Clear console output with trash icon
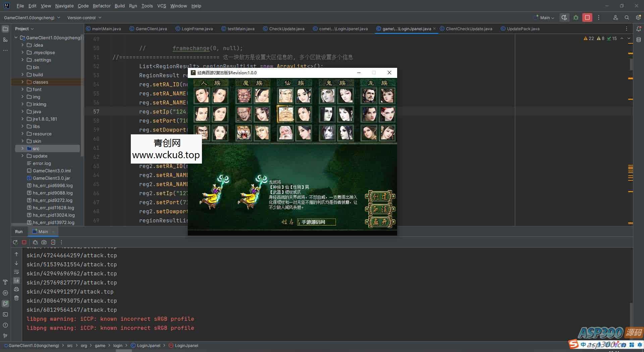Screen dimensions: 644x352 (16, 298)
